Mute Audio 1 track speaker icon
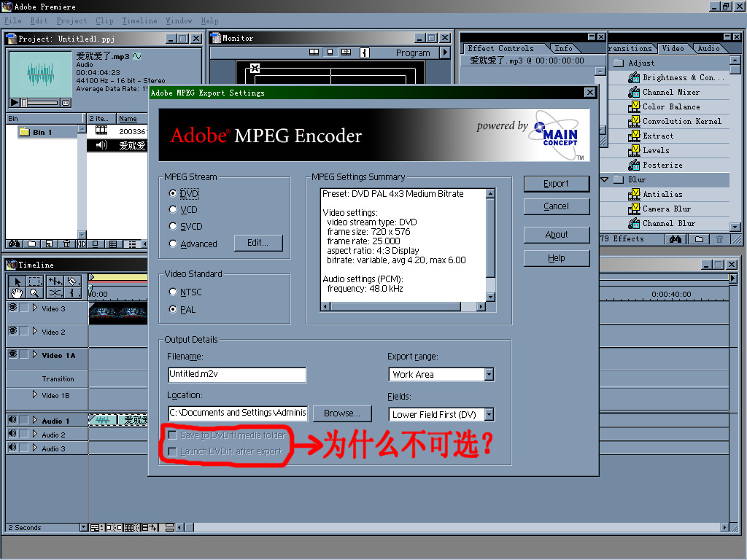 click(13, 420)
